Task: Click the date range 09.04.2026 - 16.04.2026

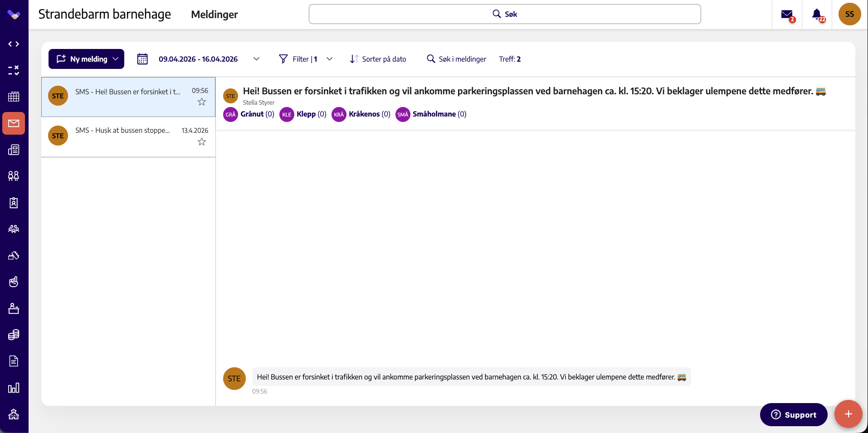Action: point(198,59)
